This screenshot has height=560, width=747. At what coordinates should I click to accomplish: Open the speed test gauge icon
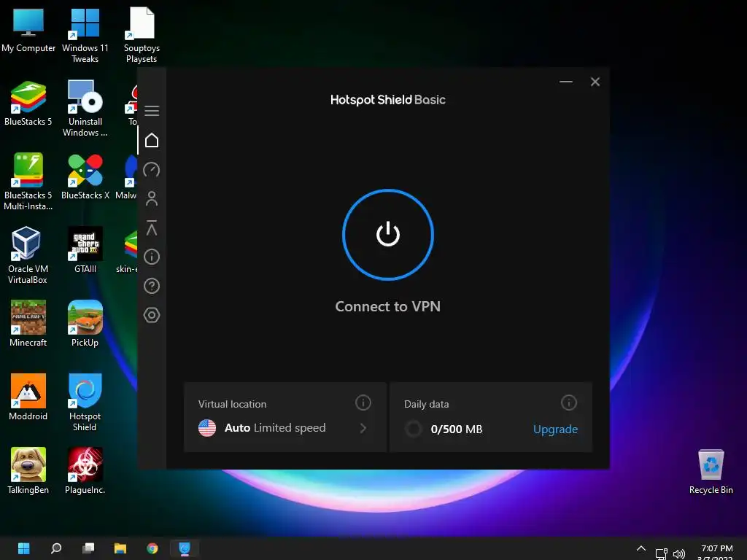tap(152, 169)
